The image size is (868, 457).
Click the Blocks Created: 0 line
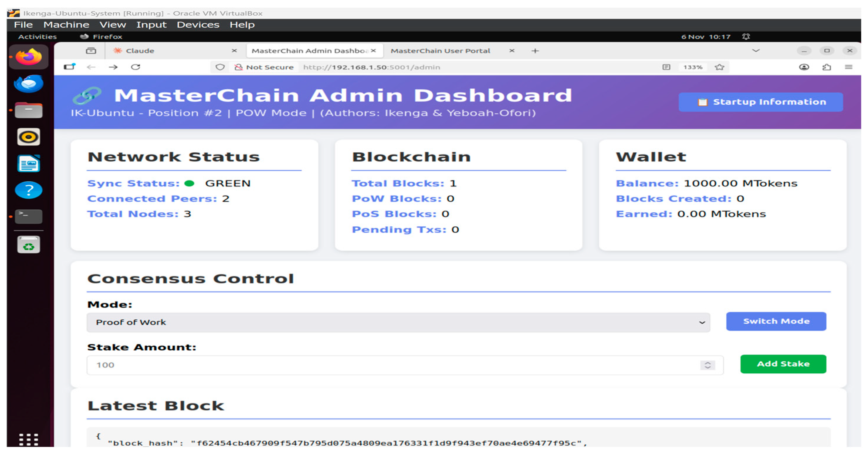680,199
